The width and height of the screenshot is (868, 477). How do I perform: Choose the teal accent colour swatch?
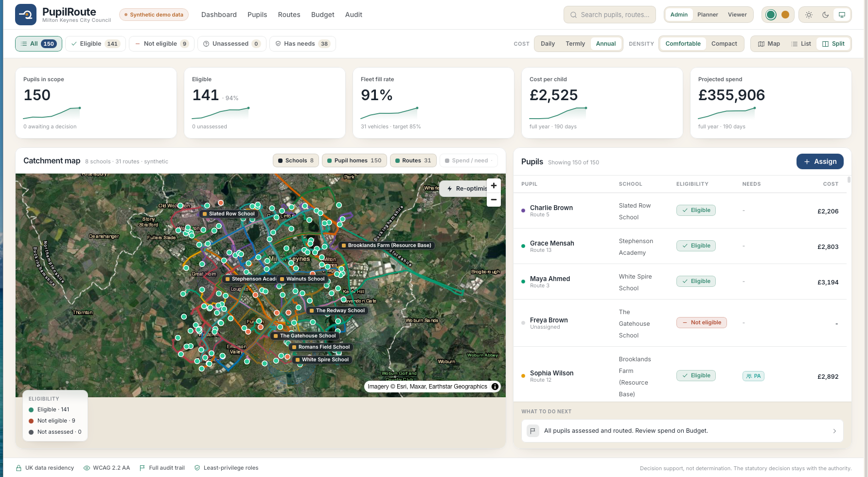point(771,15)
